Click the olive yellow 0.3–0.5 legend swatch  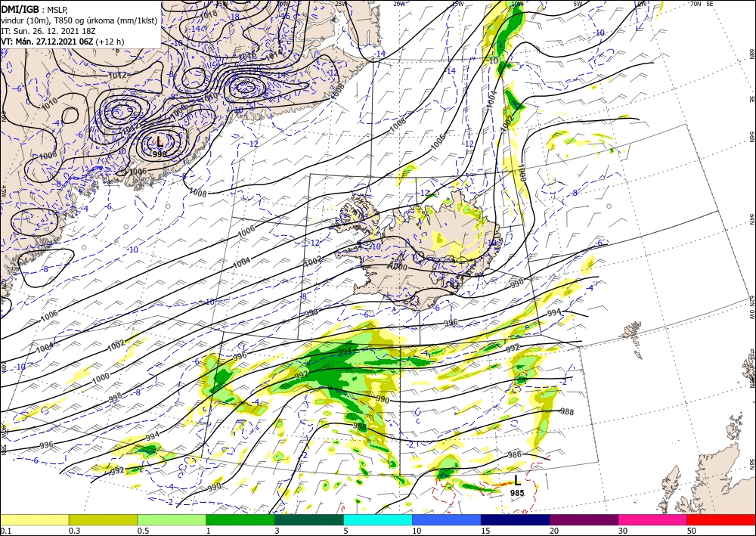pyautogui.click(x=103, y=519)
